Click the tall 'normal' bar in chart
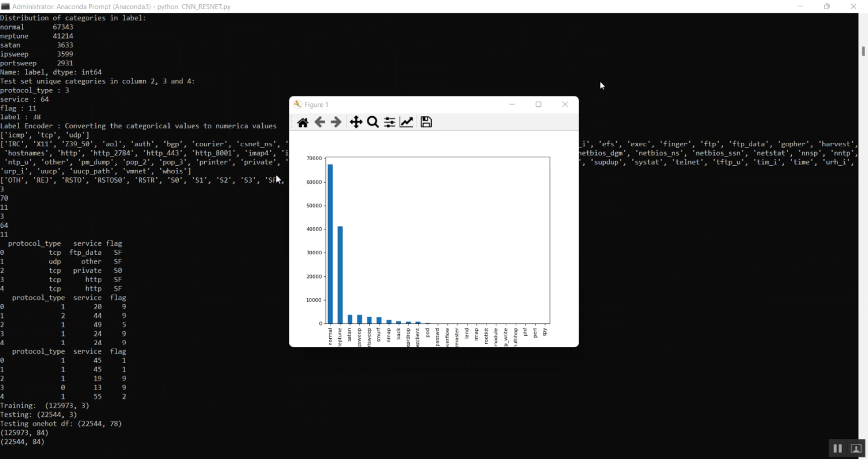The width and height of the screenshot is (868, 459). click(x=330, y=243)
